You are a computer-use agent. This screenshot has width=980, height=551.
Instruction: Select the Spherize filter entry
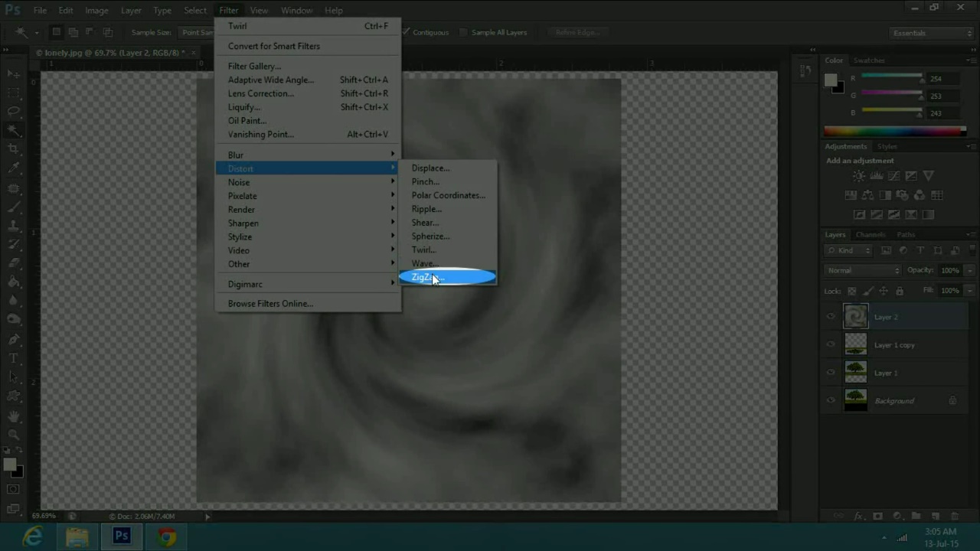click(448, 236)
